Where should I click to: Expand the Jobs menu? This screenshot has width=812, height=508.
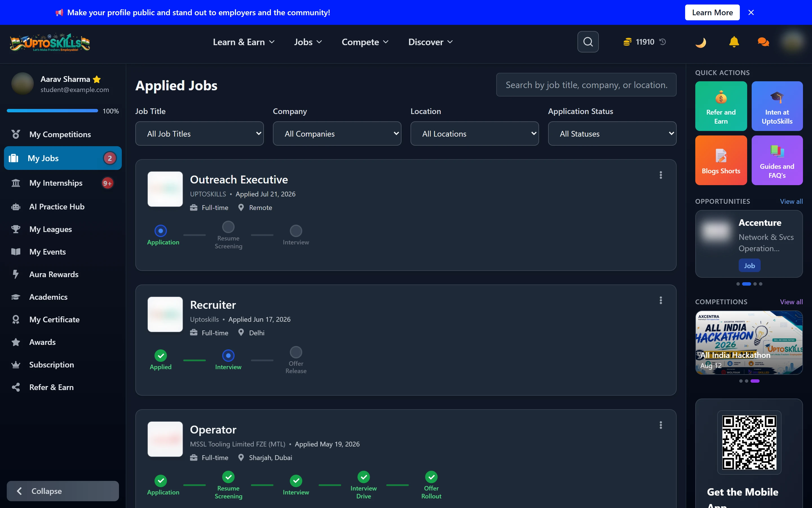308,42
